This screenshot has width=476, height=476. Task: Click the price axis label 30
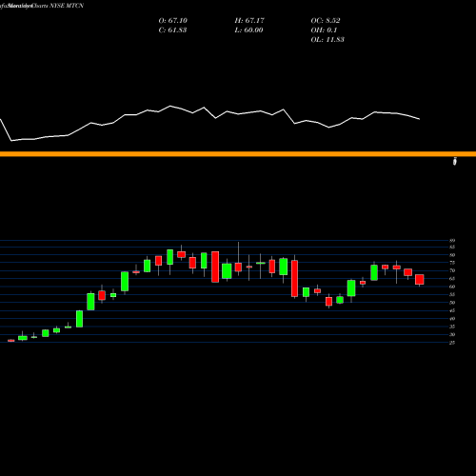pyautogui.click(x=452, y=334)
